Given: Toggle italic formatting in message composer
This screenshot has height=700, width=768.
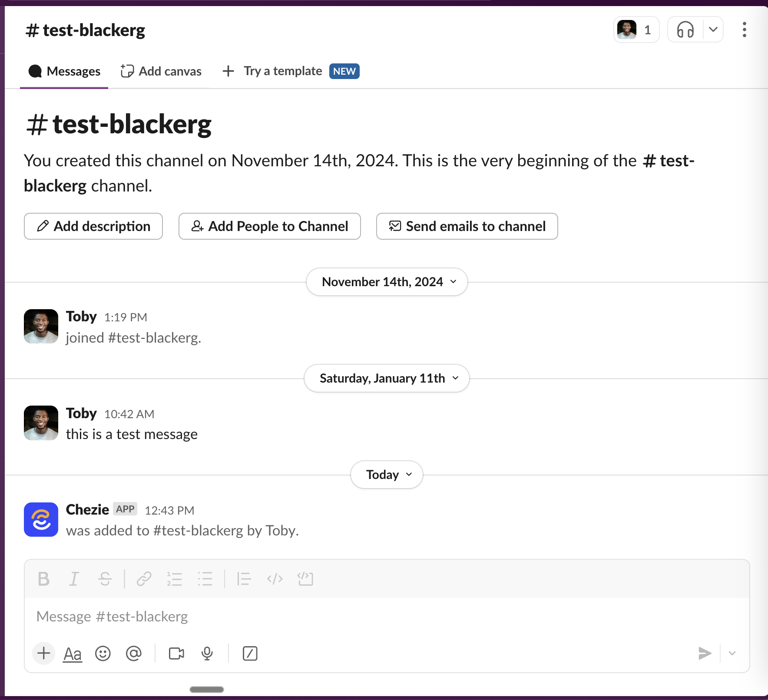Looking at the screenshot, I should (74, 579).
